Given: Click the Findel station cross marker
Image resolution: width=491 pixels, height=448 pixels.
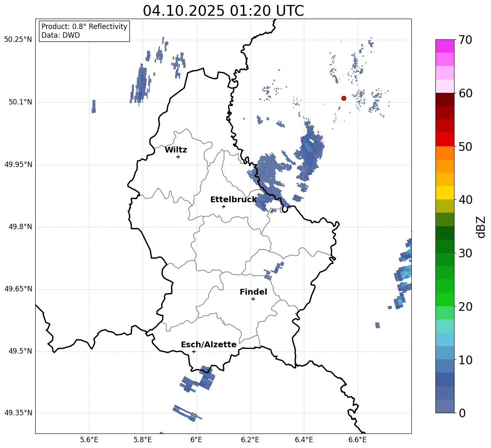Looking at the screenshot, I should (253, 299).
